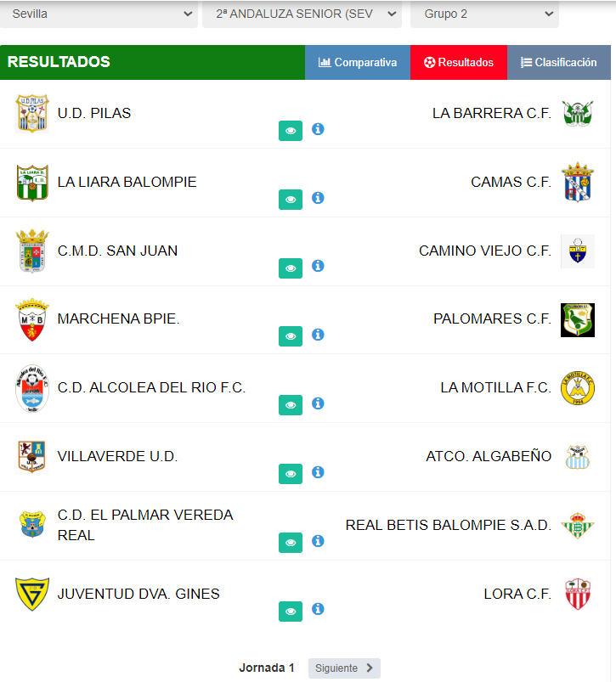Image resolution: width=616 pixels, height=682 pixels.
Task: Toggle eye button for Villaverde U.D. match
Action: (x=291, y=474)
